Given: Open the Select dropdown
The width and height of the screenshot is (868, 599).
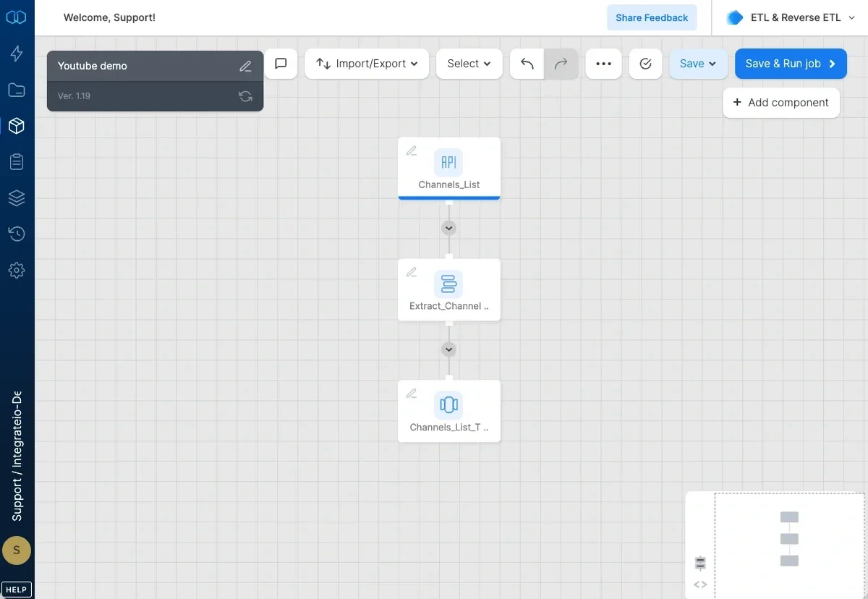Looking at the screenshot, I should [x=469, y=64].
